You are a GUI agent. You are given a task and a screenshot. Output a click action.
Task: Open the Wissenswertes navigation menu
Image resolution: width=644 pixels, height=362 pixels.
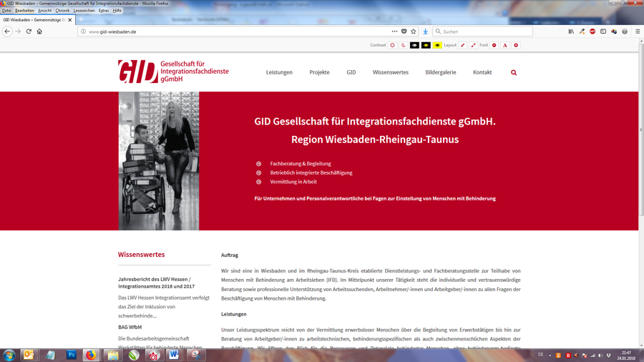tap(391, 72)
